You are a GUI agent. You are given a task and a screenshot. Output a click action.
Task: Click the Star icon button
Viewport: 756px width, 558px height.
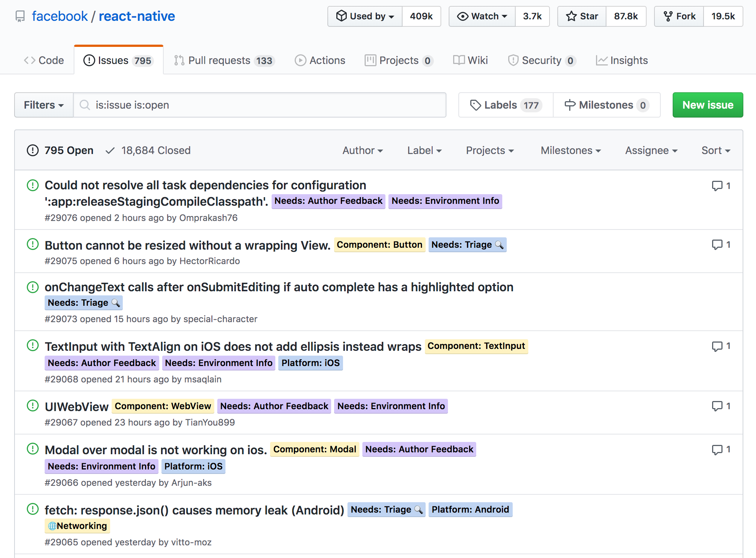582,16
